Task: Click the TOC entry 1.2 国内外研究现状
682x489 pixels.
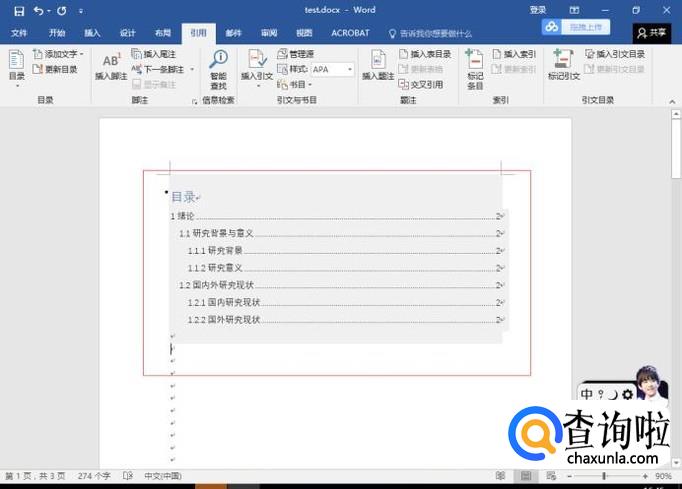Action: click(x=341, y=285)
